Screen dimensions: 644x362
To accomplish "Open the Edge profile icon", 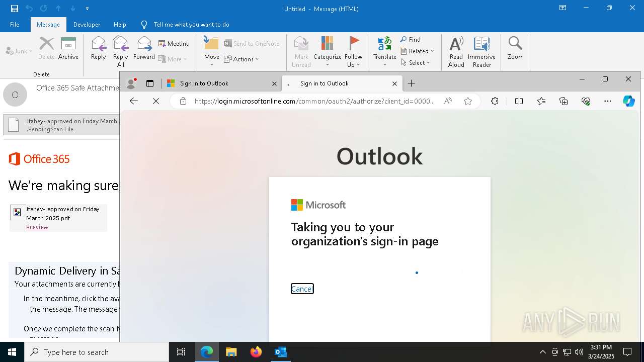I will click(132, 83).
